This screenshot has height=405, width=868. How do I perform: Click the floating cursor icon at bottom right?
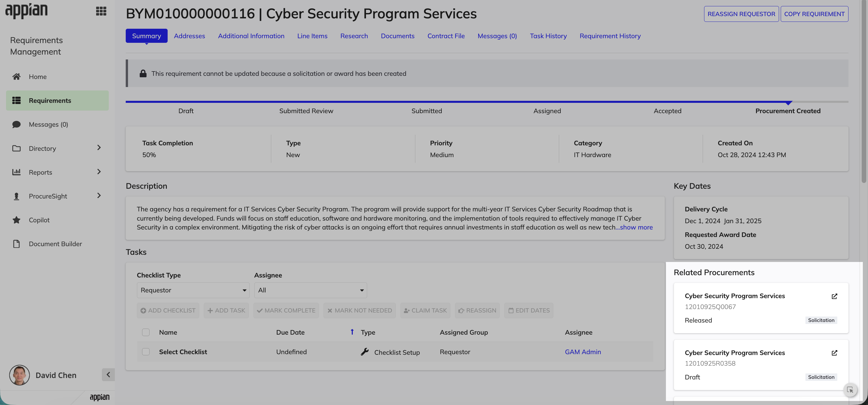coord(850,390)
